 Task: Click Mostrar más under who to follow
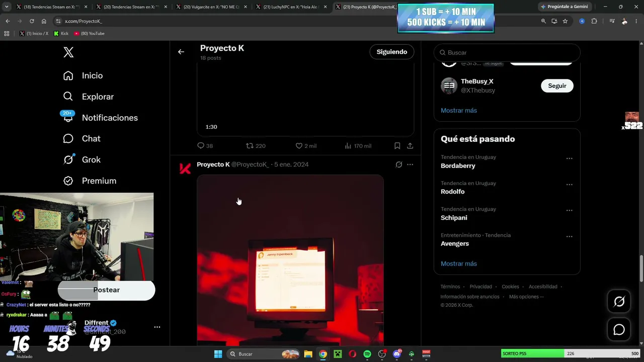click(459, 110)
